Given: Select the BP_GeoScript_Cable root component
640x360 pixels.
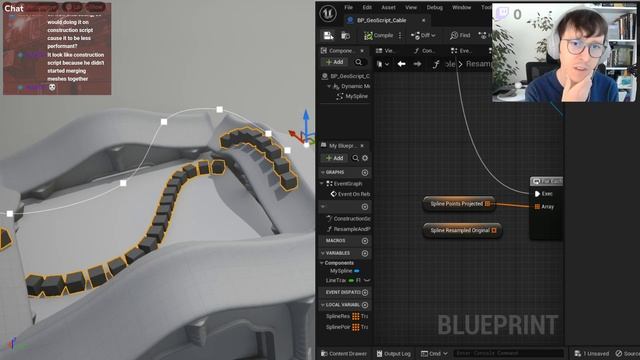Looking at the screenshot, I should [x=346, y=76].
